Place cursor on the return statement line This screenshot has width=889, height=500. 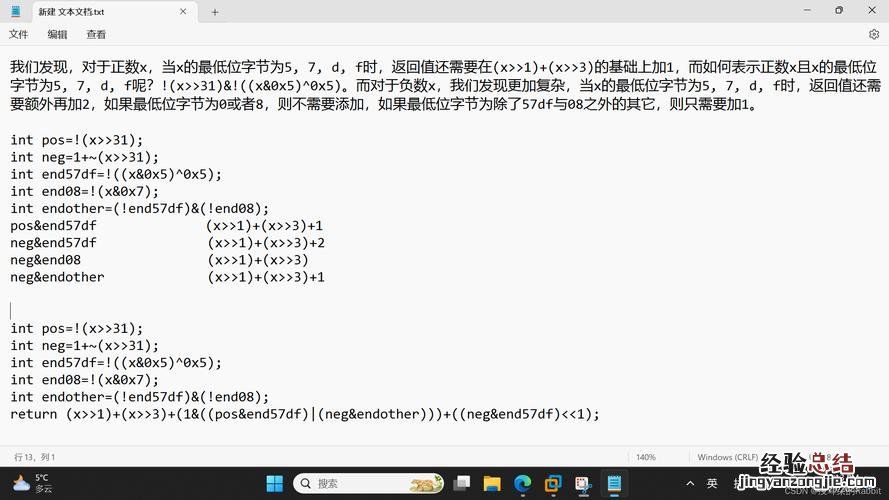click(300, 414)
